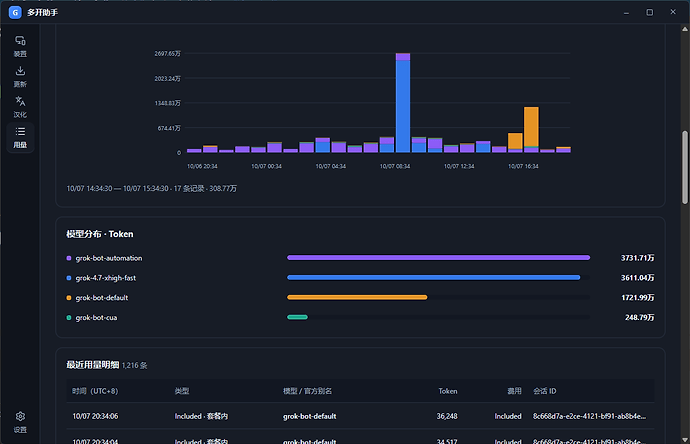Click the 10/07 20:34:06 timestamp cell
This screenshot has width=690, height=444.
pyautogui.click(x=95, y=416)
